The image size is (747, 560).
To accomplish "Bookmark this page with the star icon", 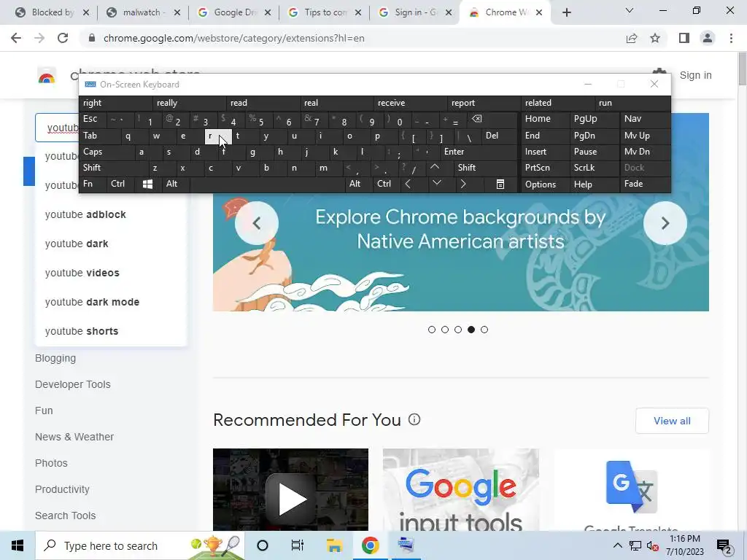I will click(x=655, y=38).
